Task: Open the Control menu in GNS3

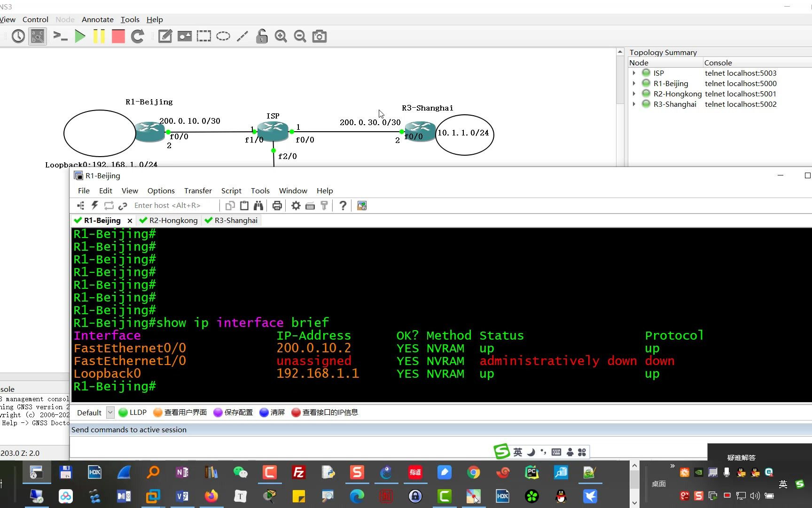Action: pyautogui.click(x=35, y=19)
